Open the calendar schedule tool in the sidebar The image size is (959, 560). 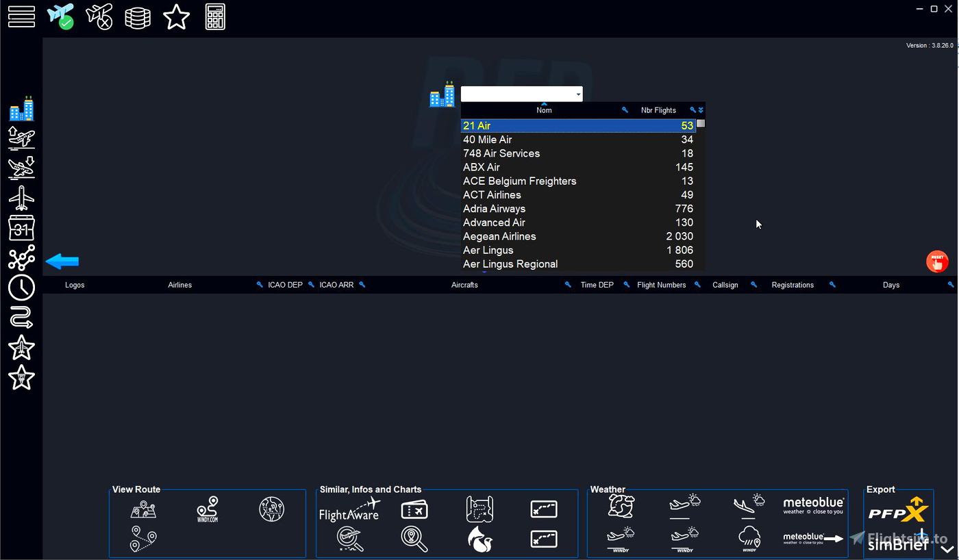click(x=21, y=227)
